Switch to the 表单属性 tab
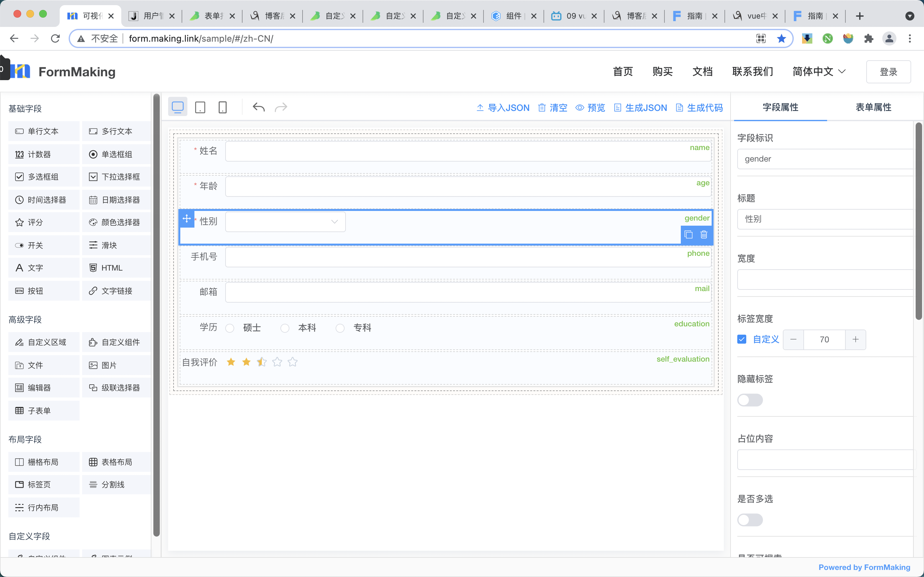 (x=873, y=107)
